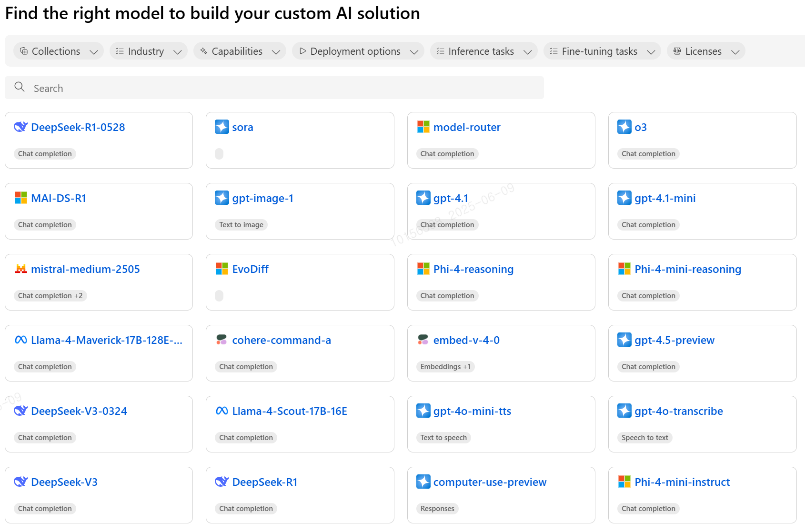Click the whale icon beside DeepSeek-V3-0324
Viewport: 805px width, 532px height.
[21, 411]
